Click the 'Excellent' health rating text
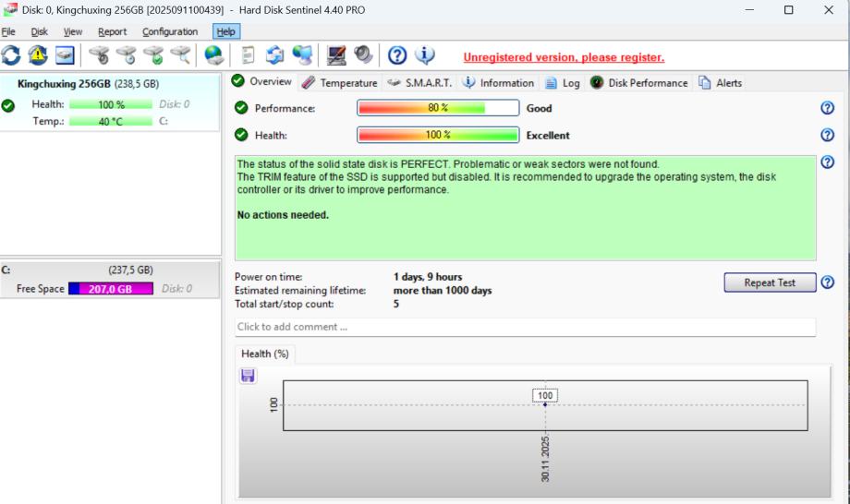 548,136
